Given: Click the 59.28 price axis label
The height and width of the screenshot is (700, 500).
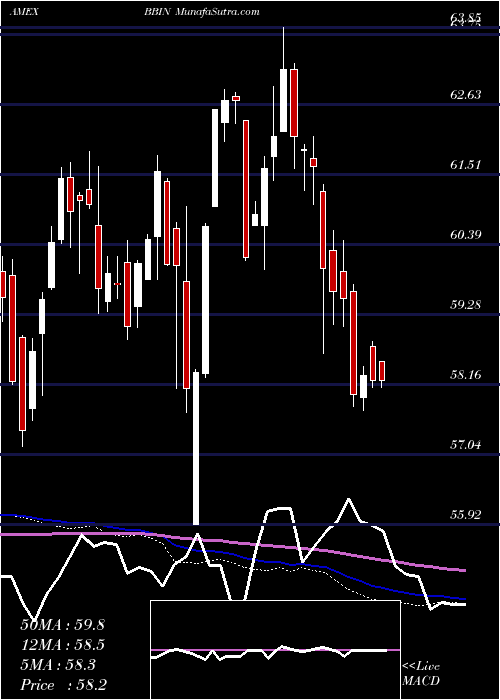Looking at the screenshot, I should pos(466,304).
